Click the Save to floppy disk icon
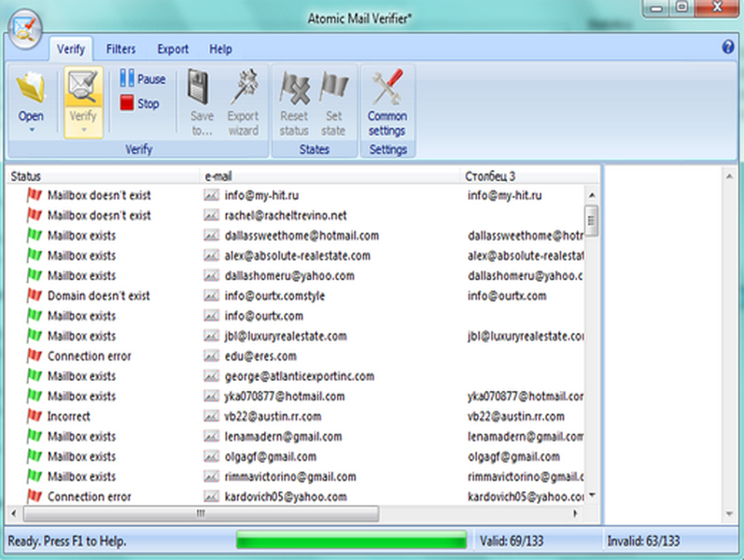This screenshot has width=744, height=560. tap(198, 88)
